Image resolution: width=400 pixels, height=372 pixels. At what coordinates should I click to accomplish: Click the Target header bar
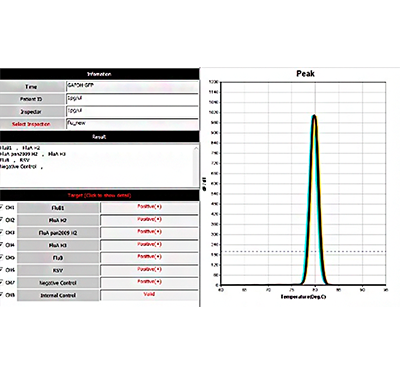pyautogui.click(x=99, y=195)
